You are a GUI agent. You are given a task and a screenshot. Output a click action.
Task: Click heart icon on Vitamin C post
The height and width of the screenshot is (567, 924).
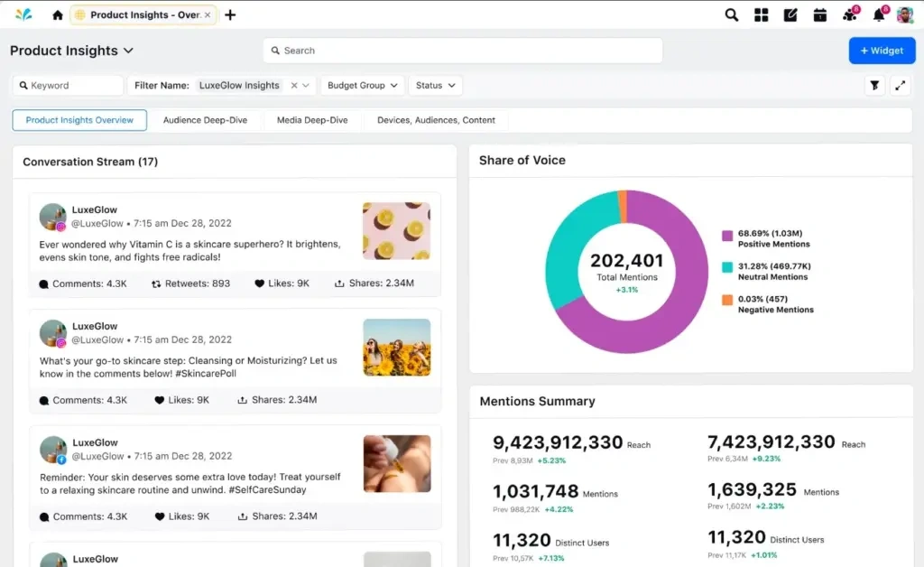coord(259,283)
